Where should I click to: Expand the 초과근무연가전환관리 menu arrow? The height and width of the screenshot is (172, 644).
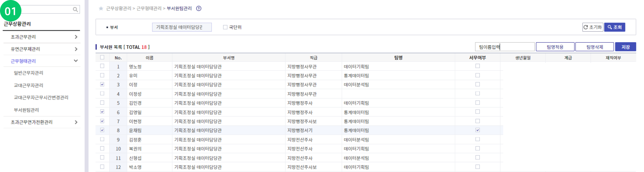[76, 122]
